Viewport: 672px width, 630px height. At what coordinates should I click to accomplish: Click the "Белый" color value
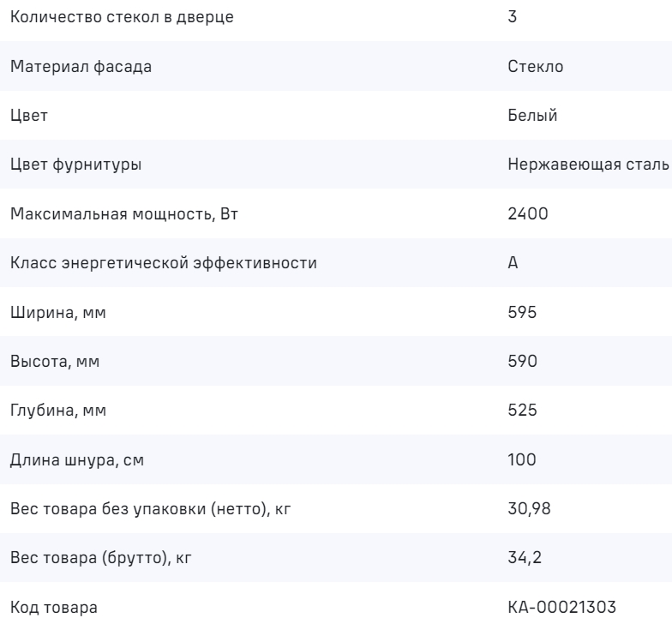[x=533, y=116]
